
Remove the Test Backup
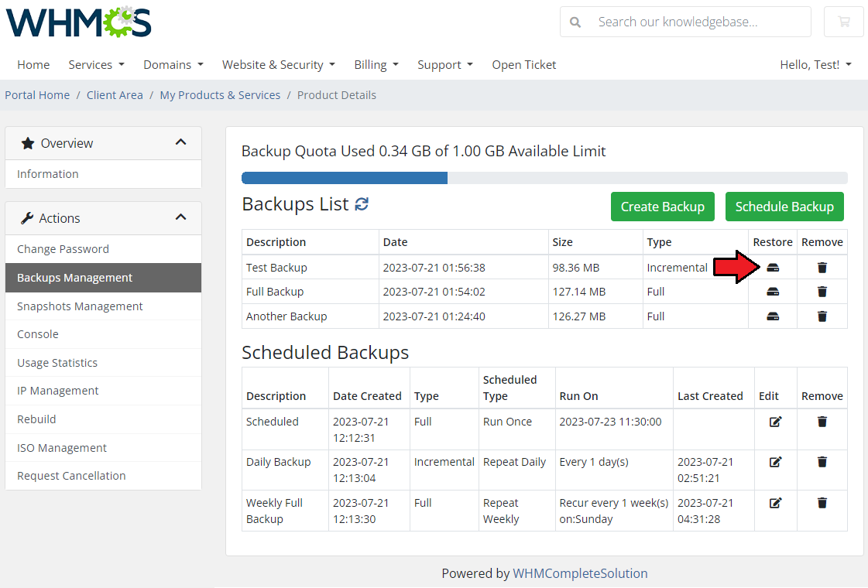tap(822, 268)
